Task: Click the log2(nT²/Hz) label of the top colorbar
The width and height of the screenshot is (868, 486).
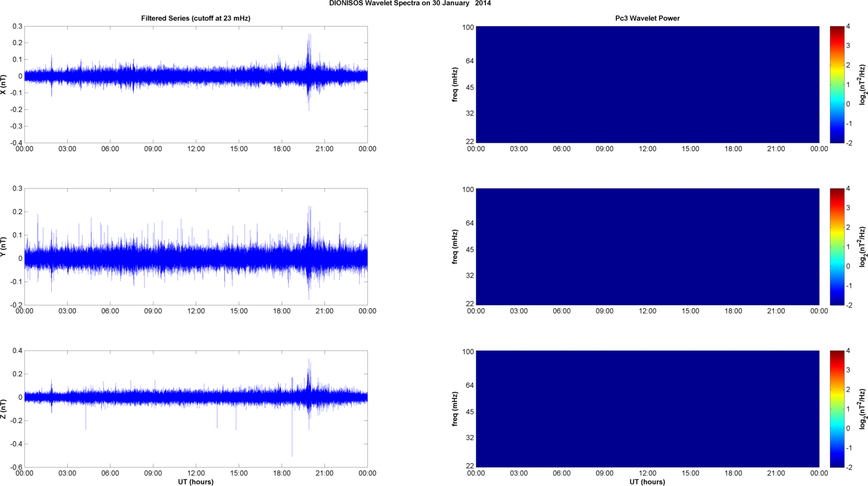Action: (x=862, y=84)
